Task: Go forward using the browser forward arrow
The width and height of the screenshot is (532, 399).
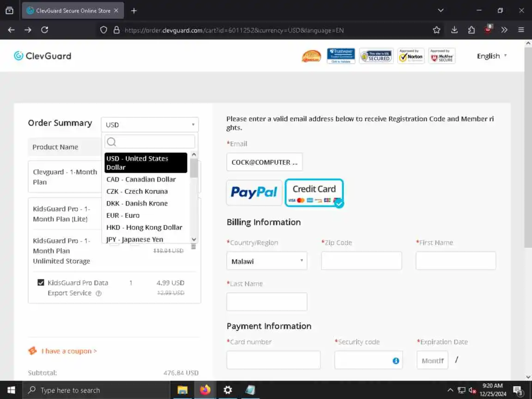Action: 28,30
